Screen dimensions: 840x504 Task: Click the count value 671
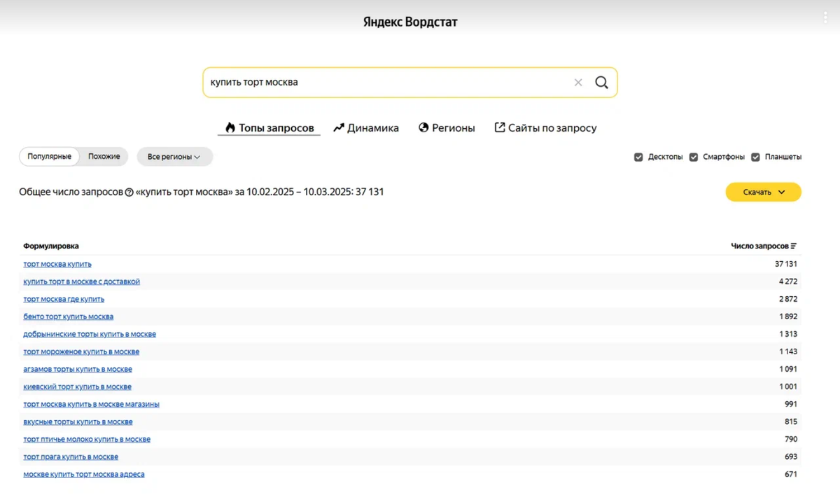791,474
